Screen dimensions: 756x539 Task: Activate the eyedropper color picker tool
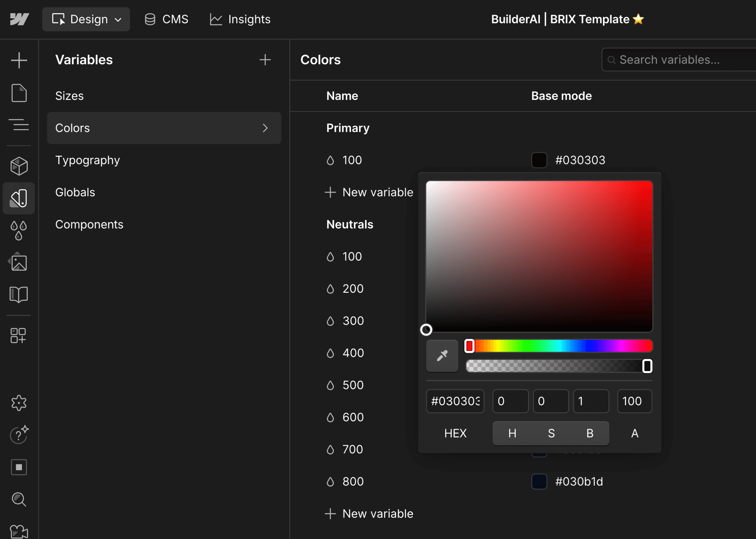coord(442,356)
